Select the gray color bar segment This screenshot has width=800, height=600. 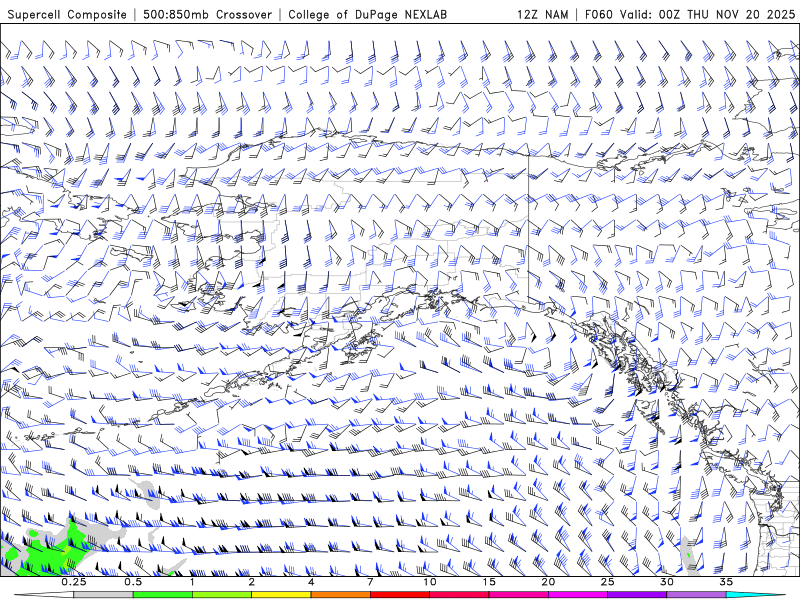104,595
